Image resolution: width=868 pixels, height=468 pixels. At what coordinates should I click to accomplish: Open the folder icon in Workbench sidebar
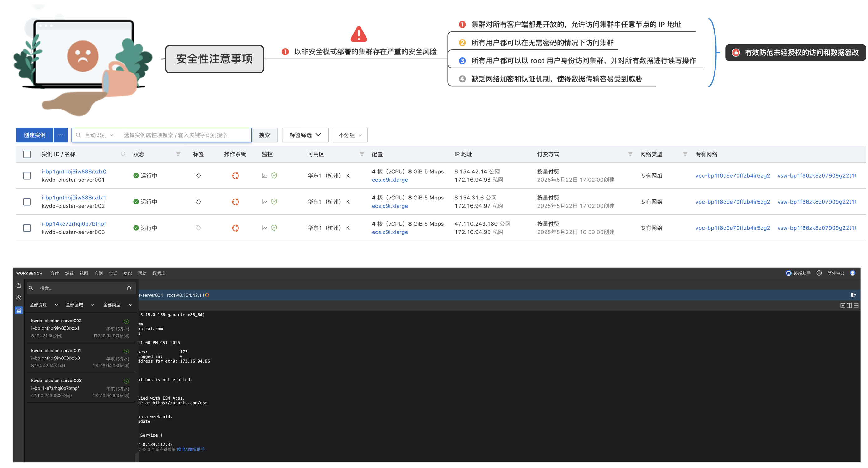pos(19,285)
